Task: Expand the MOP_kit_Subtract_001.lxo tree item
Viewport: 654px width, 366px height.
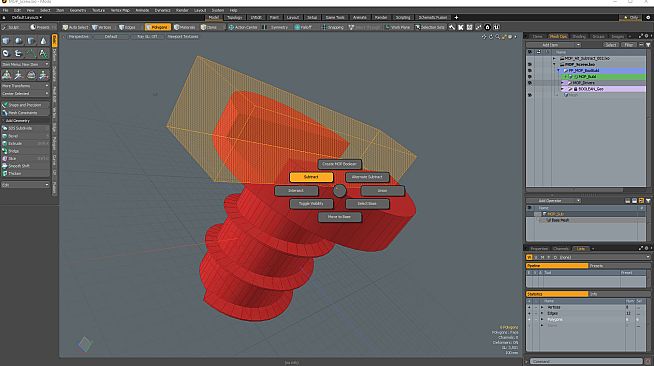Action: click(x=555, y=58)
